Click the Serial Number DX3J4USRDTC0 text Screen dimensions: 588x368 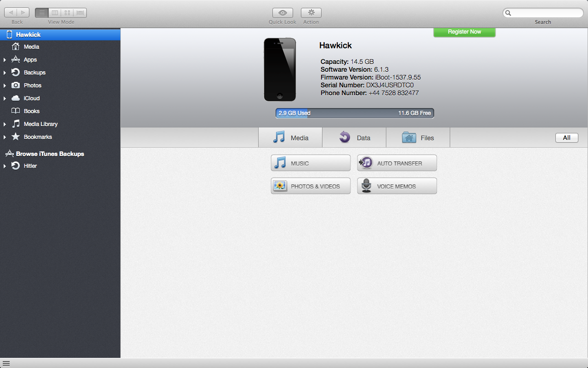[x=367, y=85]
